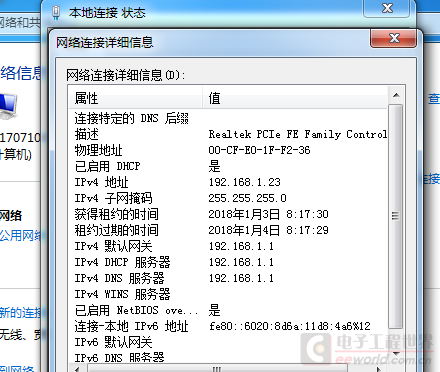Select the 租约过期的时间 row
Viewport: 440px width, 372px height.
[228, 230]
